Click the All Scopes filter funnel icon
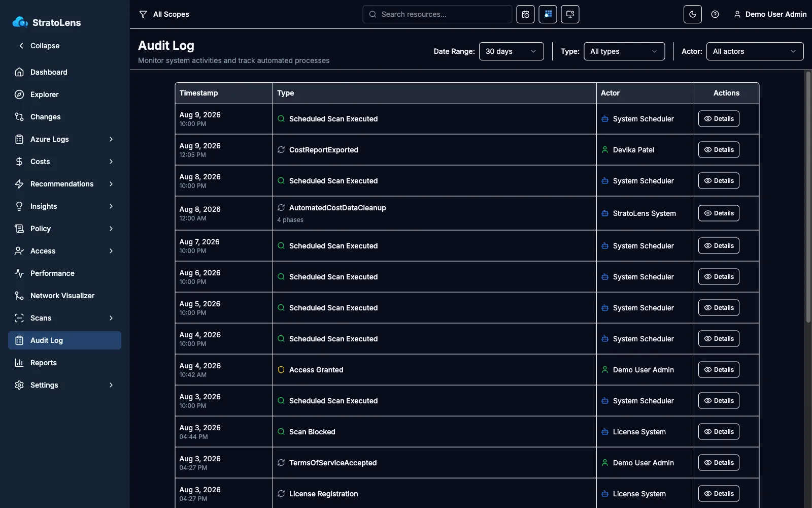812x508 pixels. coord(143,14)
